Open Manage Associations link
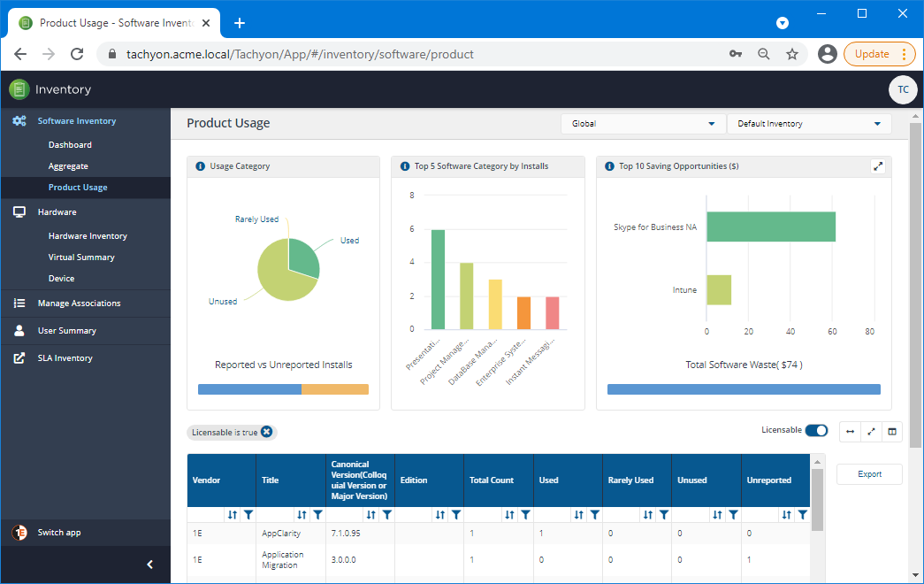This screenshot has height=584, width=924. (x=79, y=304)
